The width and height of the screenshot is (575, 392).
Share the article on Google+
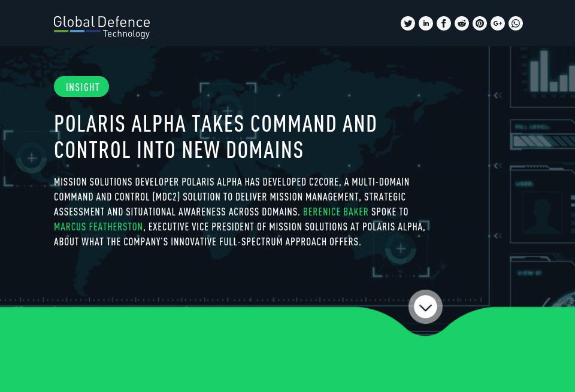click(x=498, y=23)
